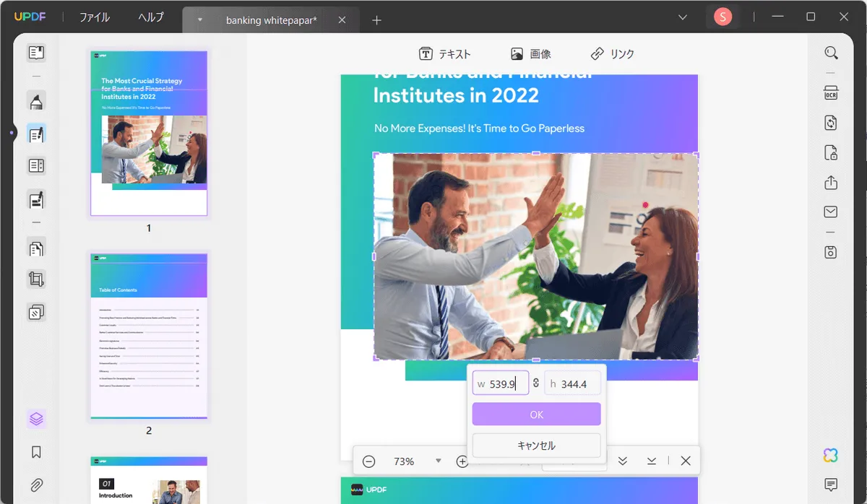Open the Page Tools watermark icon
Screen dimensions: 867x504
36,312
